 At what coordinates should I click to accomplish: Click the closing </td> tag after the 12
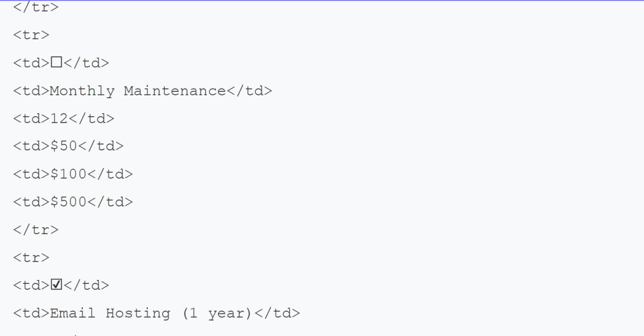91,118
